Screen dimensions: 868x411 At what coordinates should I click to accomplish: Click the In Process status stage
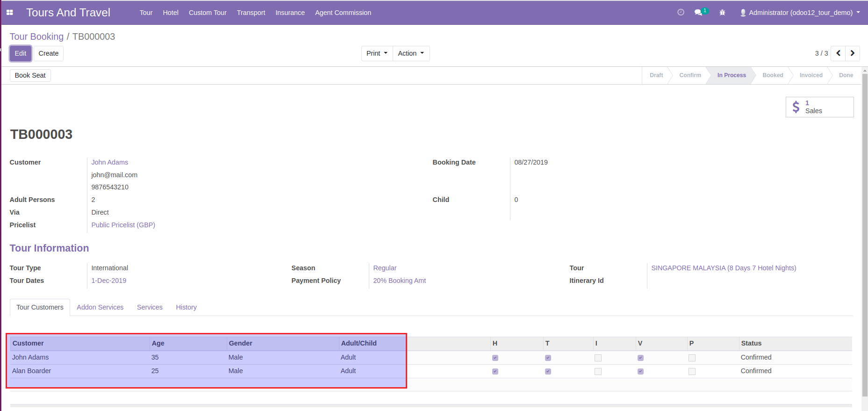click(732, 75)
